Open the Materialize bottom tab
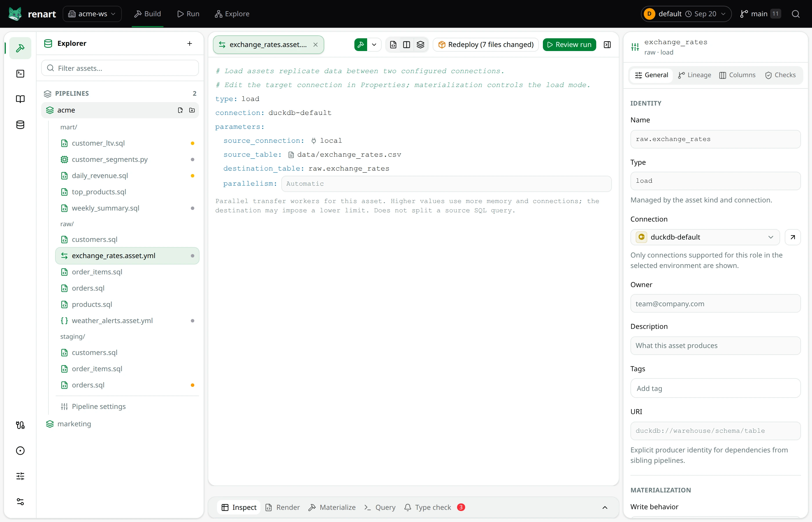812x522 pixels. coord(332,507)
